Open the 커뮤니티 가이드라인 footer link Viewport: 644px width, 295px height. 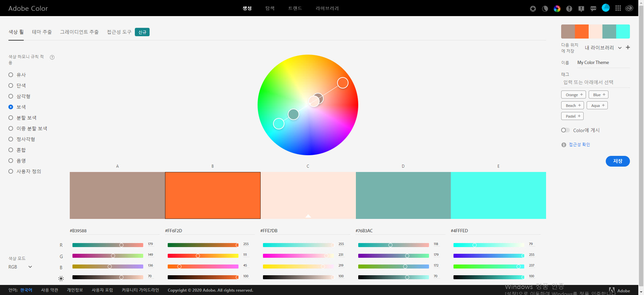140,290
